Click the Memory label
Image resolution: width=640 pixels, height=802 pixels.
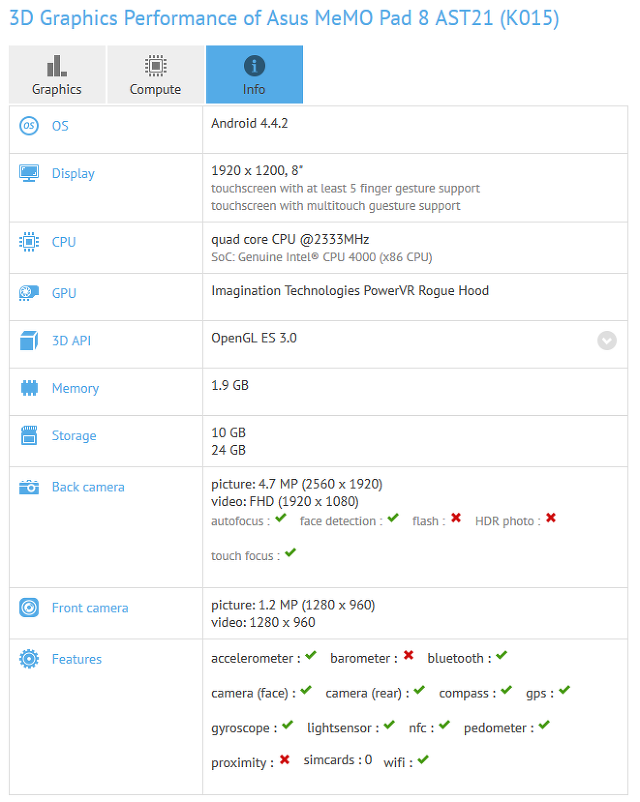pyautogui.click(x=75, y=389)
